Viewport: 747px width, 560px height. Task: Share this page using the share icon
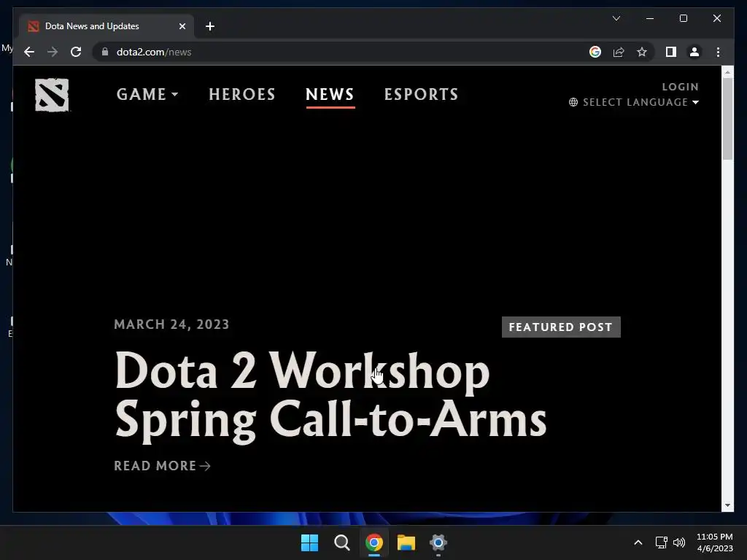point(619,52)
